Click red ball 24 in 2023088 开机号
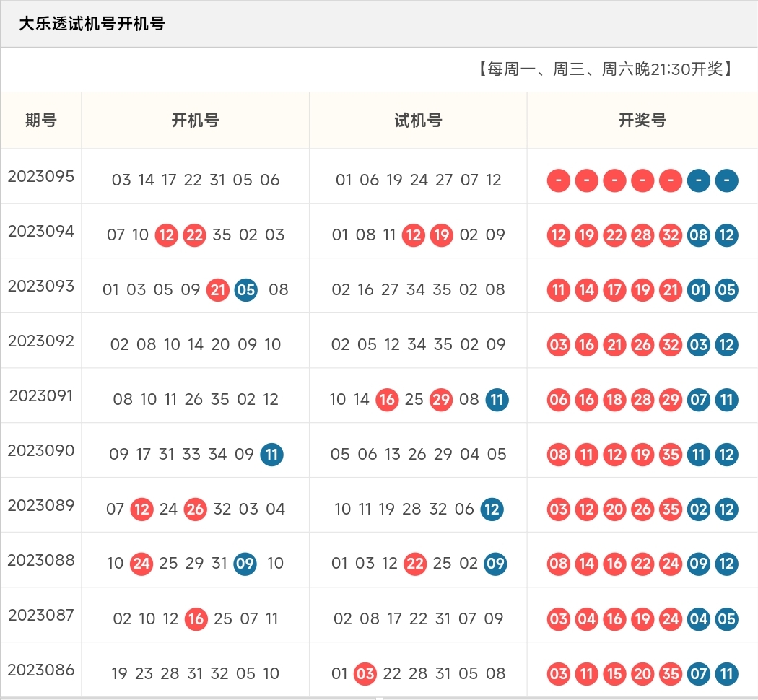Image resolution: width=758 pixels, height=700 pixels. click(x=141, y=564)
